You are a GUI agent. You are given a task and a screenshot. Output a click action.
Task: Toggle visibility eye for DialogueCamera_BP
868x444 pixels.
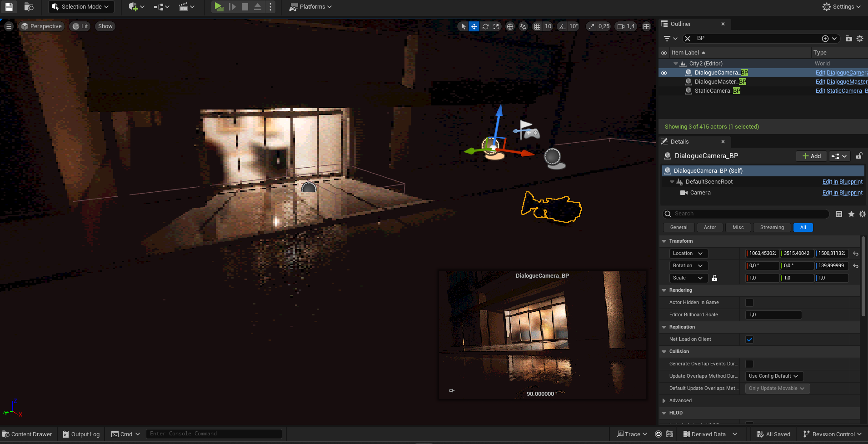pyautogui.click(x=664, y=73)
